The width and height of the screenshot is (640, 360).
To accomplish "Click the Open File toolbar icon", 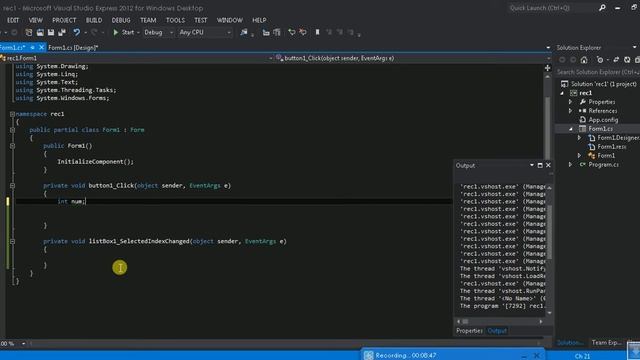I will coord(40,32).
